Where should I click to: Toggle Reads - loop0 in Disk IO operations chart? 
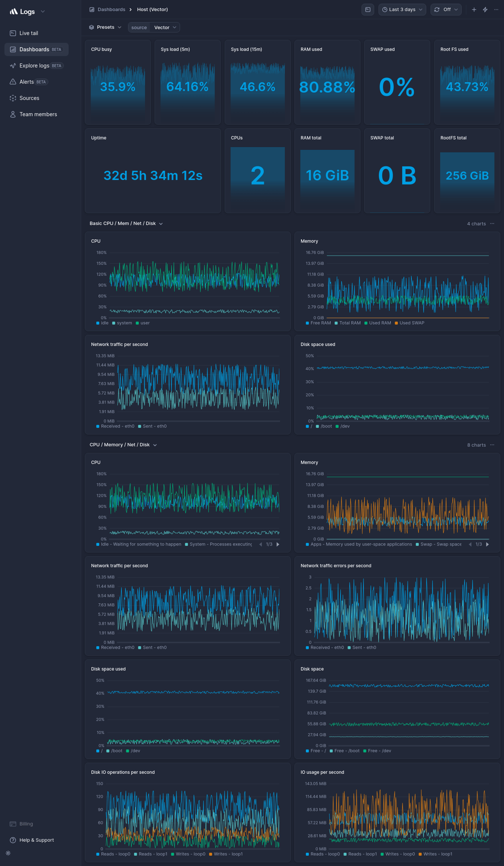pos(113,854)
